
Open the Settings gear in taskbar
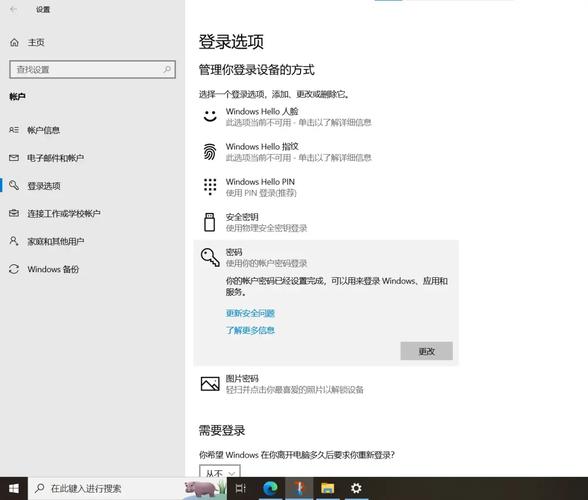coord(356,488)
